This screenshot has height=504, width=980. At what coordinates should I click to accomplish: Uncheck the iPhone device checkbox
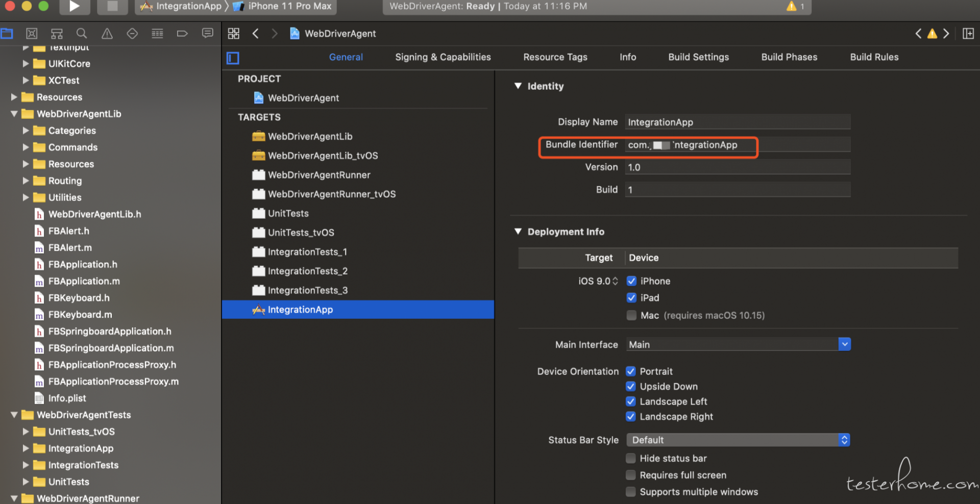click(631, 281)
